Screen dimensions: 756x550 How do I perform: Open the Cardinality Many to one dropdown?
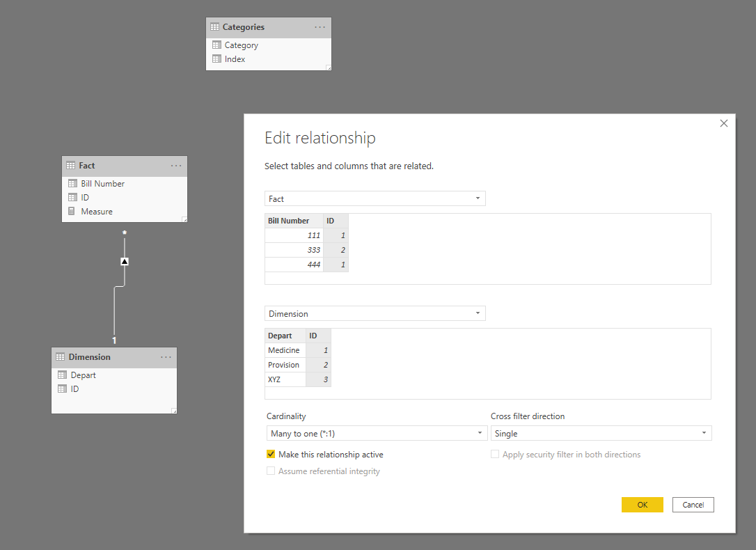pyautogui.click(x=377, y=433)
